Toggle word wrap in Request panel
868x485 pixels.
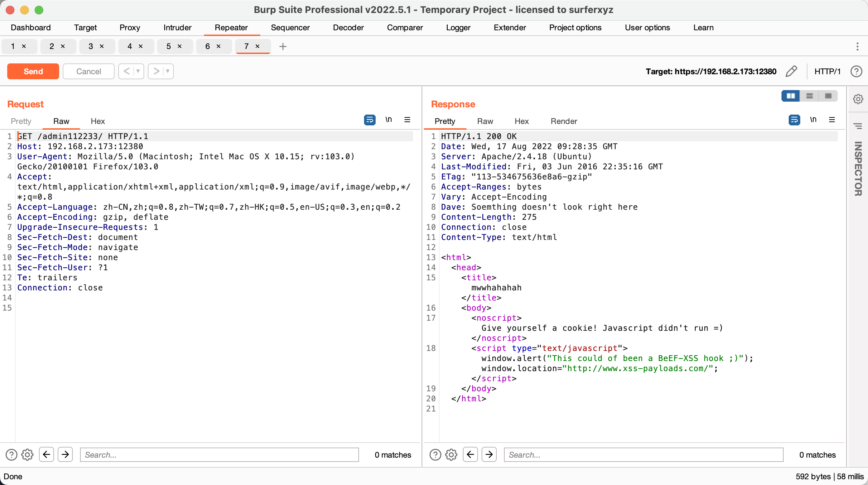click(369, 120)
